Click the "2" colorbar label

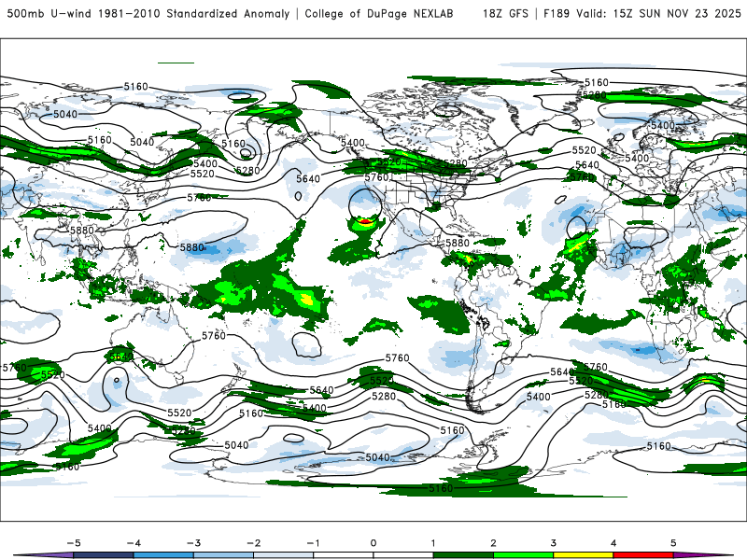click(x=494, y=543)
